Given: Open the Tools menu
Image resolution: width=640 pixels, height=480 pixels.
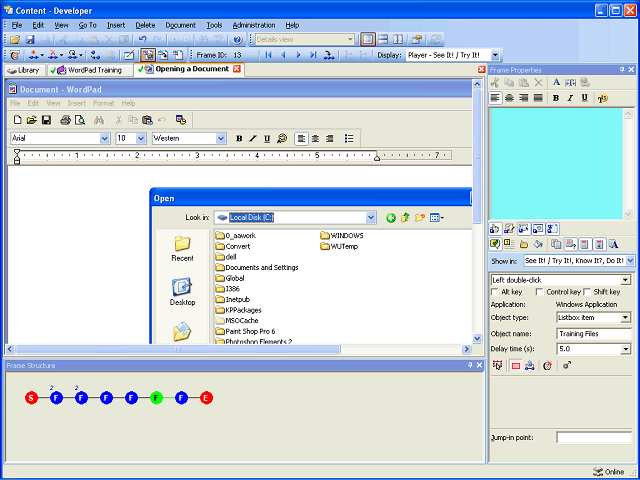Looking at the screenshot, I should (x=214, y=25).
